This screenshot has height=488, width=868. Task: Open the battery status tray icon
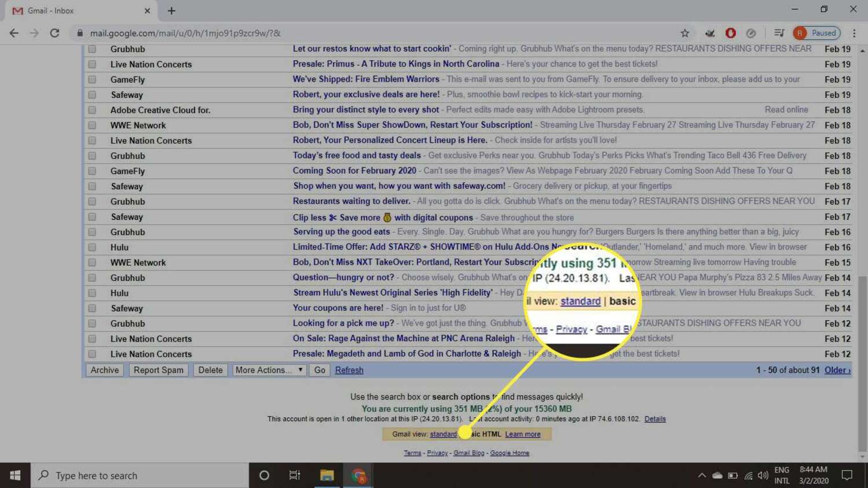coord(733,475)
